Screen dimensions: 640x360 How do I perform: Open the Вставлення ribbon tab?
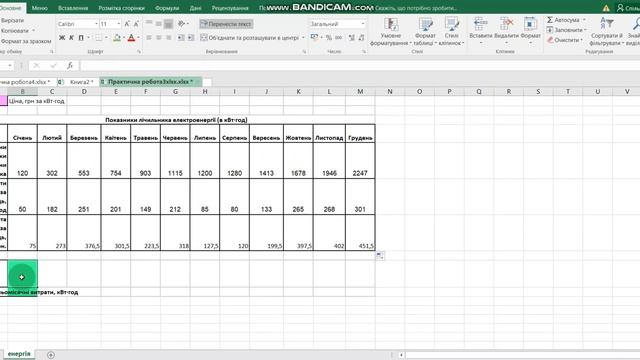click(x=73, y=8)
